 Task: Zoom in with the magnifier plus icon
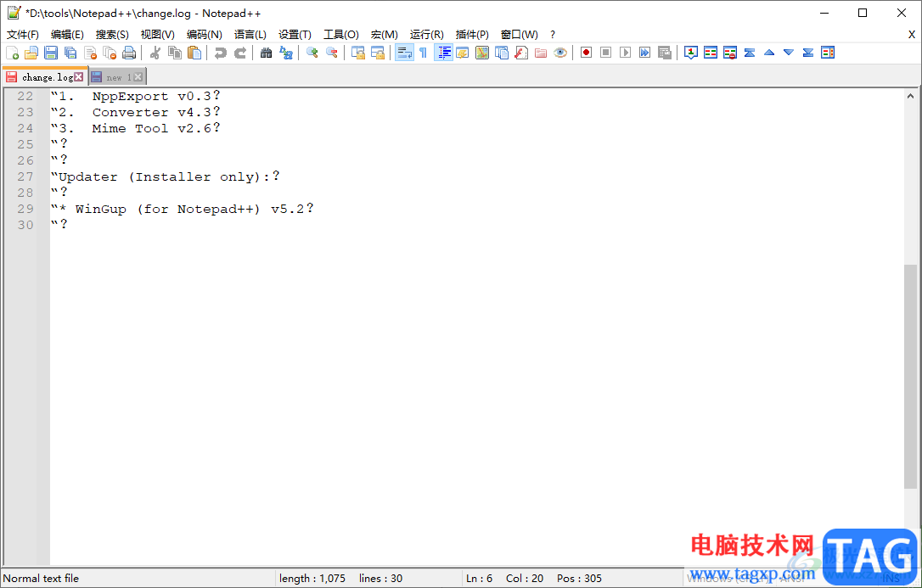coord(312,53)
